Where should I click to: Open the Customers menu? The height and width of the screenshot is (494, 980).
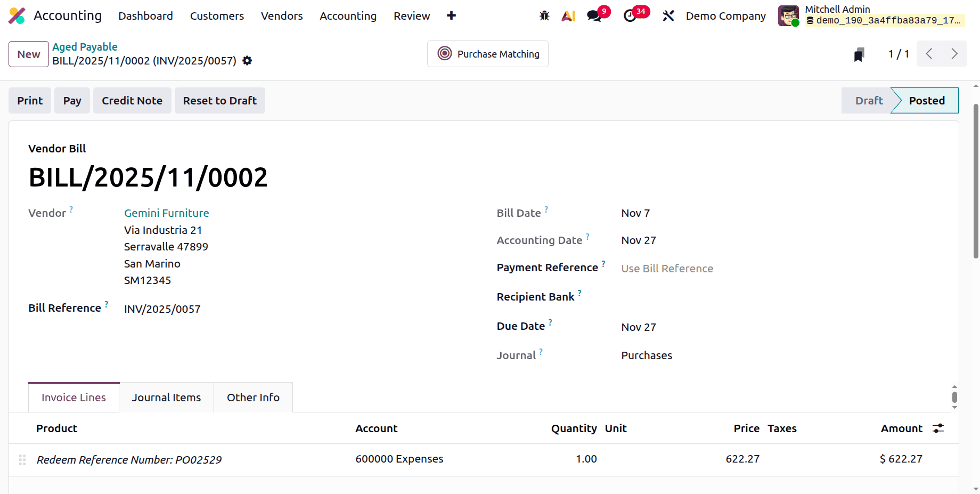coord(217,16)
